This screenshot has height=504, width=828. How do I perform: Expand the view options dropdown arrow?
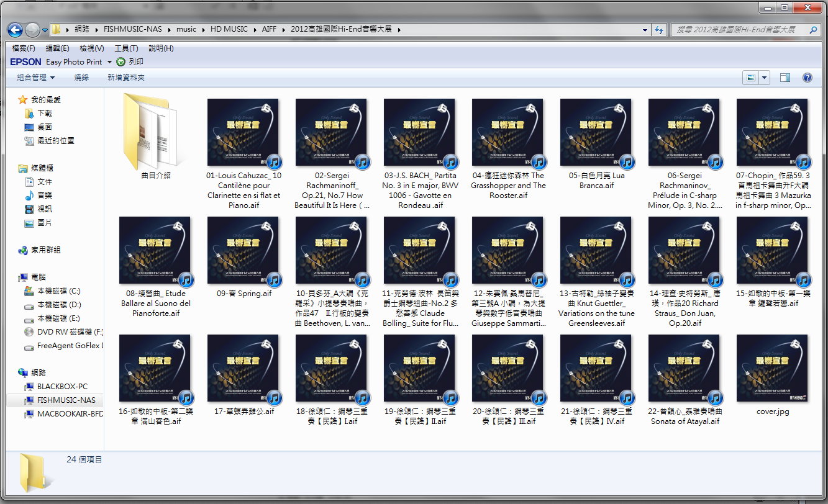coord(765,78)
